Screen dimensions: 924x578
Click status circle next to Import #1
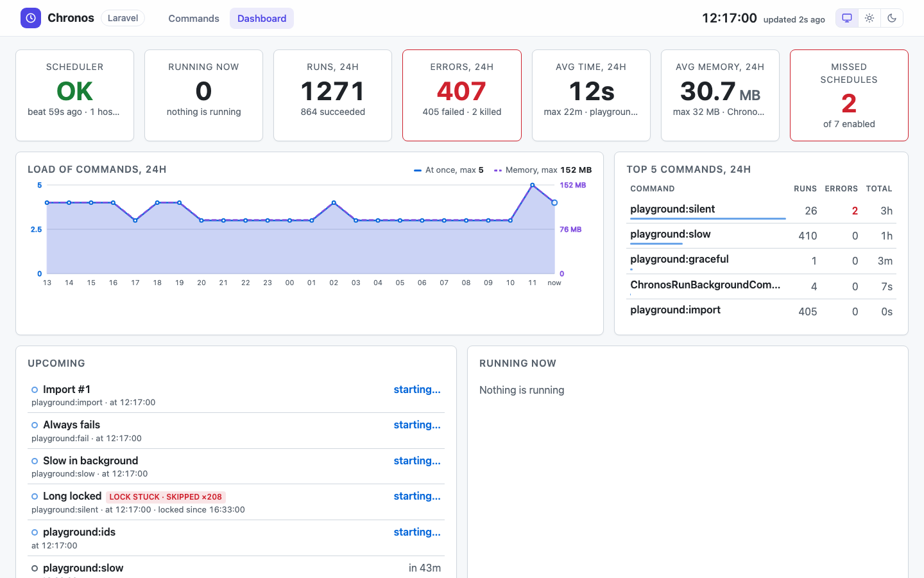(x=35, y=390)
